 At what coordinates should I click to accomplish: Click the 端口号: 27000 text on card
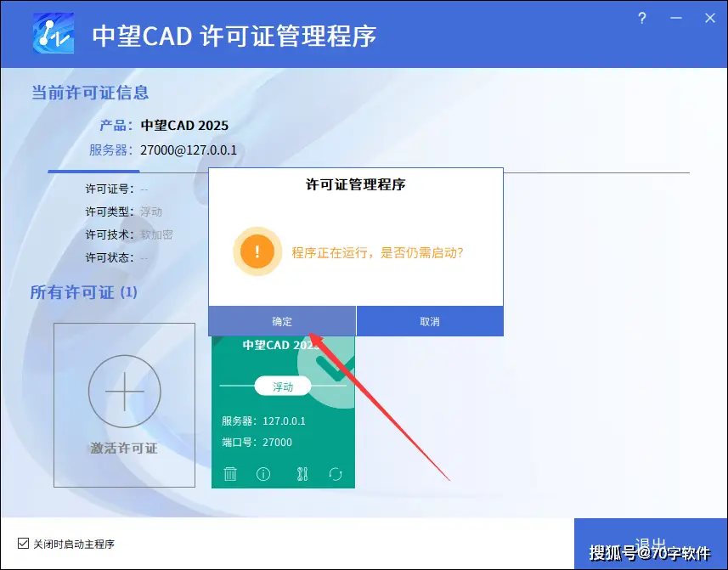(257, 442)
